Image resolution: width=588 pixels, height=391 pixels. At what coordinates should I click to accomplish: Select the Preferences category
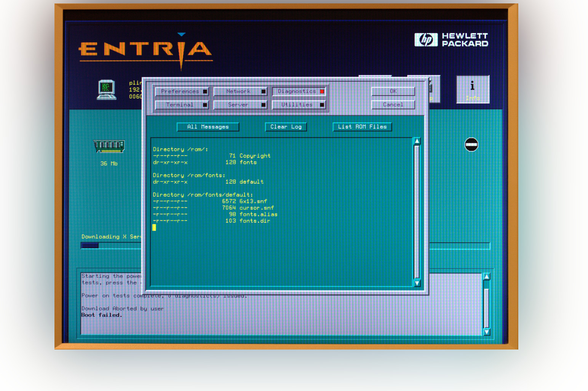182,91
